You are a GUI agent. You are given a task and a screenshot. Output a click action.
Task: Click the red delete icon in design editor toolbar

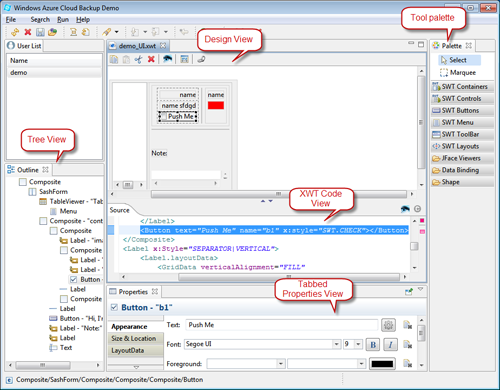click(151, 59)
